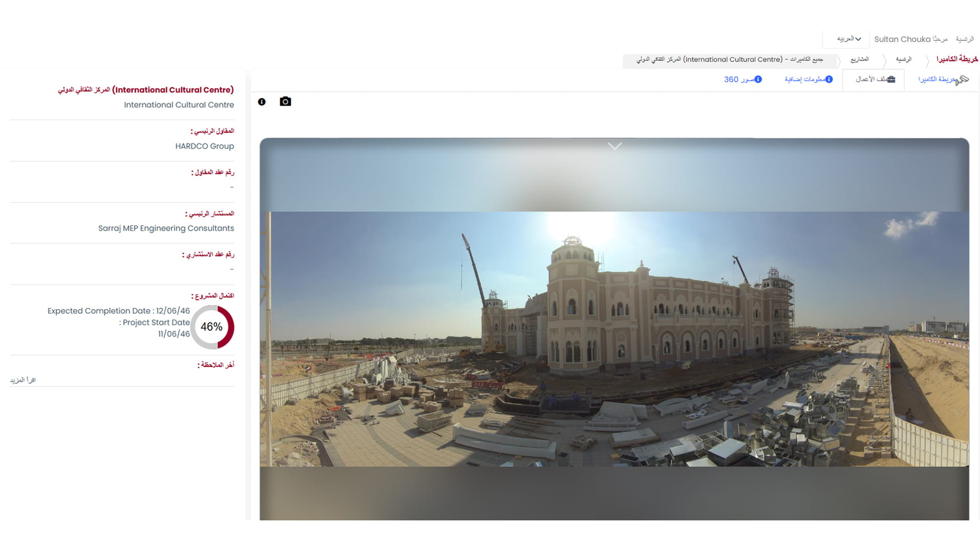This screenshot has width=980, height=551.
Task: Click the top-right home navigation link
Action: [x=965, y=39]
